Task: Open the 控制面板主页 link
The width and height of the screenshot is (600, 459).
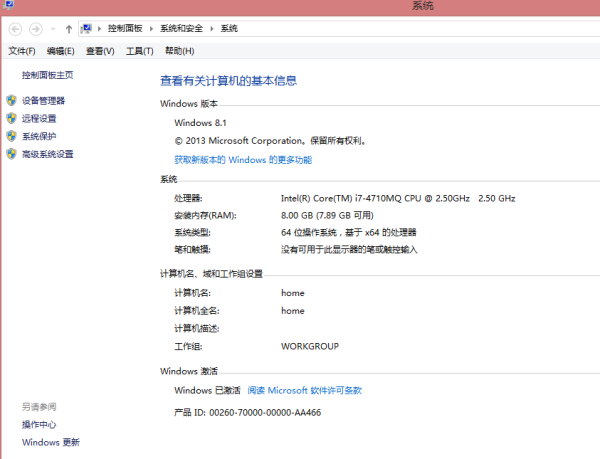Action: [x=47, y=75]
